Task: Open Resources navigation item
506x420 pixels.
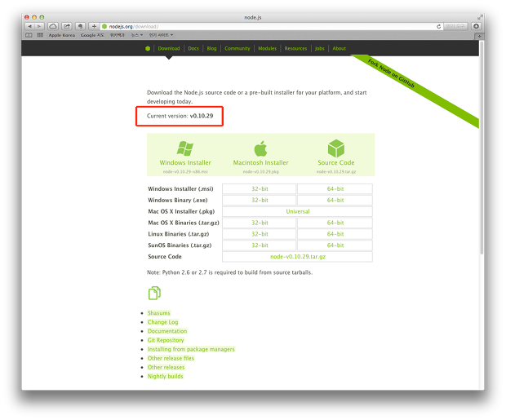Action: 295,48
